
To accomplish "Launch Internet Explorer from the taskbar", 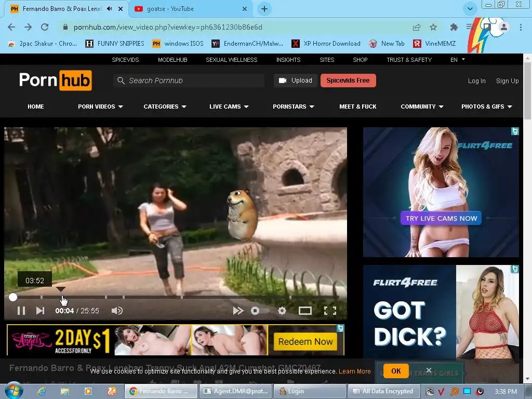I will coord(42,391).
